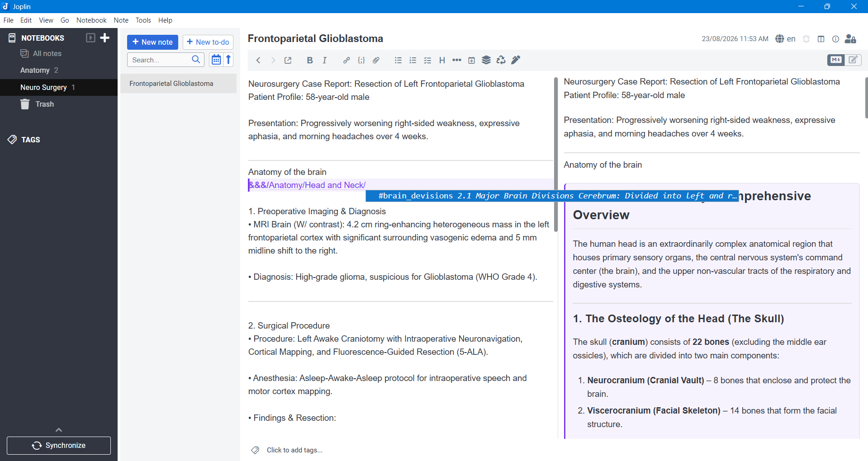Viewport: 868px width, 461px height.
Task: Toggle the editor layout view
Action: 821,39
